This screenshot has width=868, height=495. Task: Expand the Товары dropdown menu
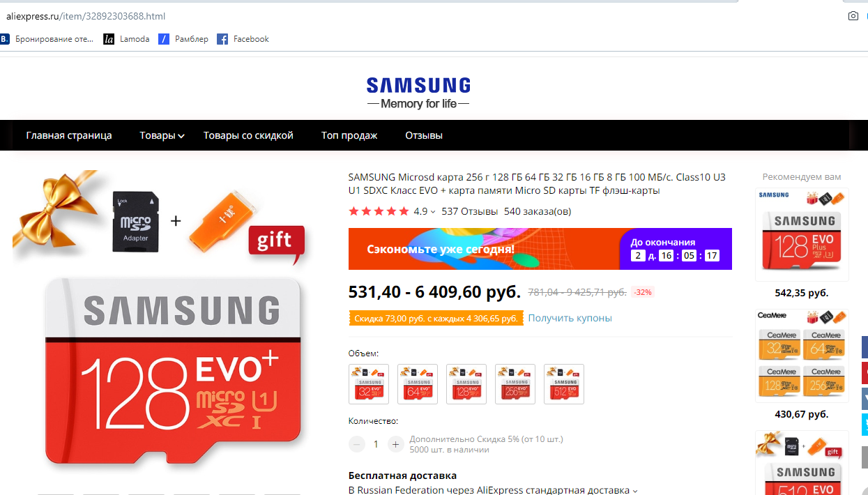(162, 135)
